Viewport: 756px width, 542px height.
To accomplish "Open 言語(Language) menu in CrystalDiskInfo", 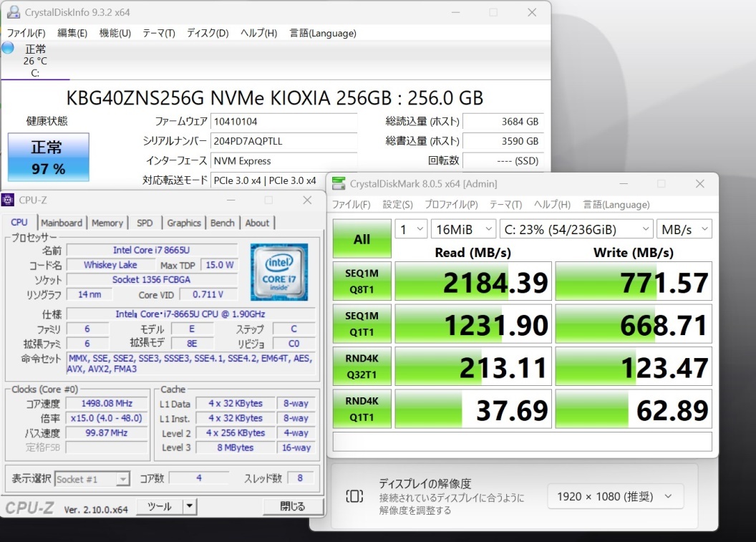I will click(323, 33).
